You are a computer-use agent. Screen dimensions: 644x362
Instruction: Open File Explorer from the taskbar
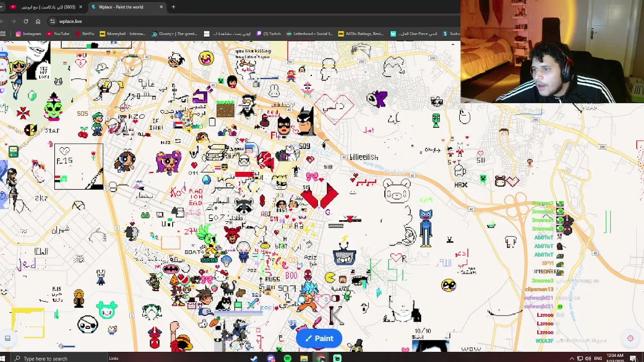coord(304,358)
